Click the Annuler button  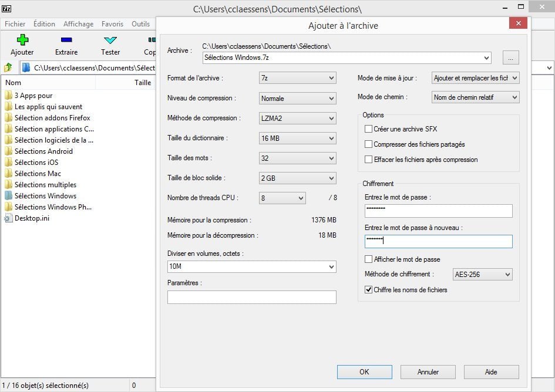428,372
